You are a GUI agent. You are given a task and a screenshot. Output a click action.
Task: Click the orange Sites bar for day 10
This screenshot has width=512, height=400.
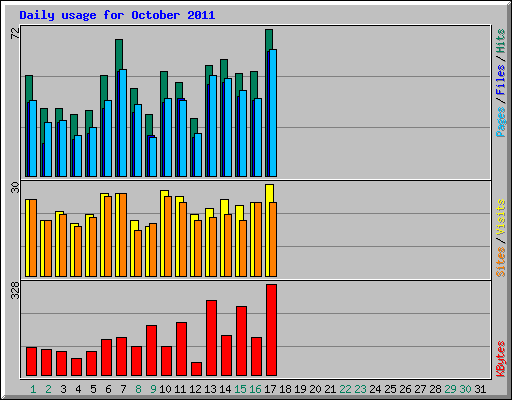pos(168,236)
